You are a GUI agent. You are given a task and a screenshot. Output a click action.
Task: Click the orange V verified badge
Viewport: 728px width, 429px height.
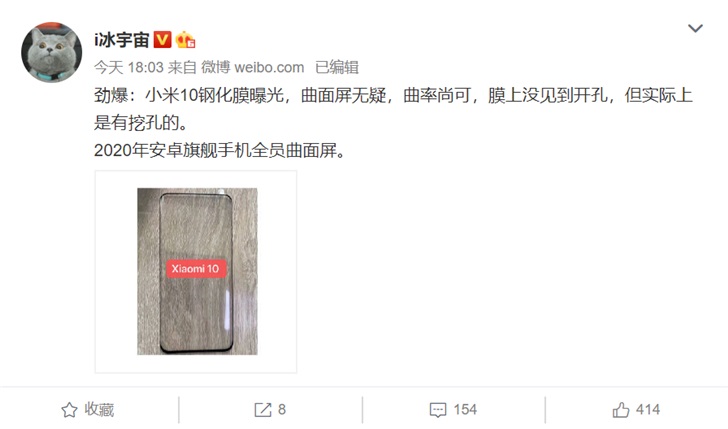point(162,40)
